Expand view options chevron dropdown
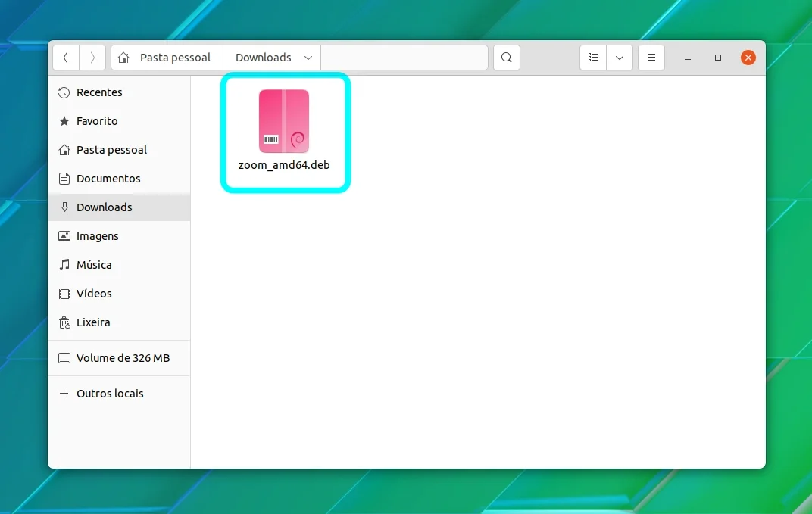 pyautogui.click(x=620, y=58)
